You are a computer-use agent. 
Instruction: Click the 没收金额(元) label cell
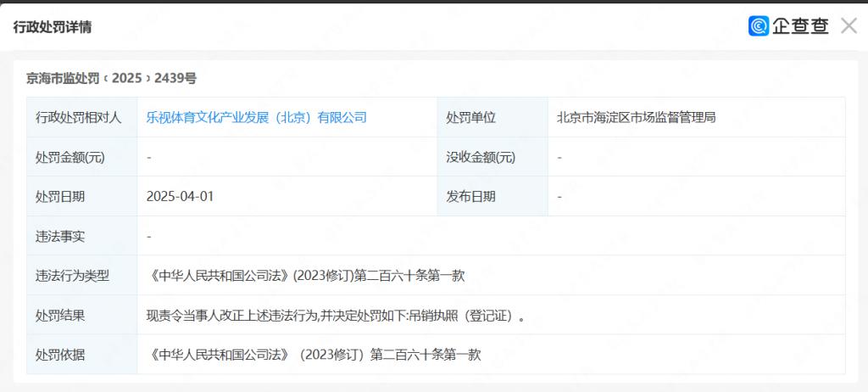coord(492,157)
